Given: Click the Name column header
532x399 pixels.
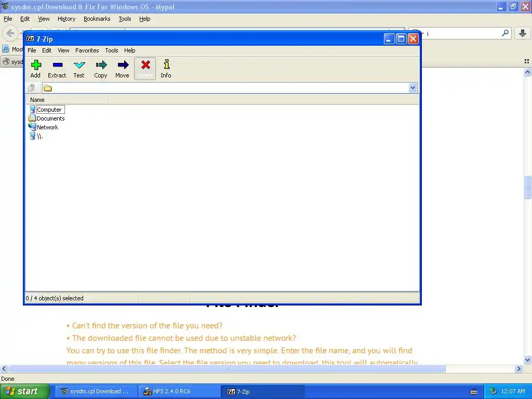Looking at the screenshot, I should click(x=68, y=100).
